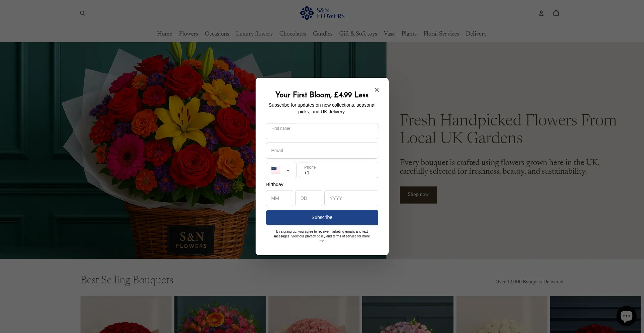
Task: Close the subscription popup
Action: point(377,90)
